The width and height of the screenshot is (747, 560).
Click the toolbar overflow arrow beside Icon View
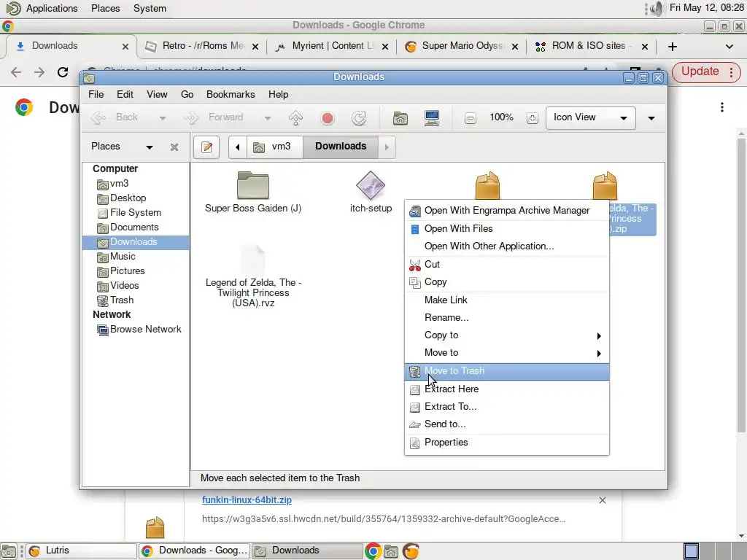pyautogui.click(x=651, y=118)
